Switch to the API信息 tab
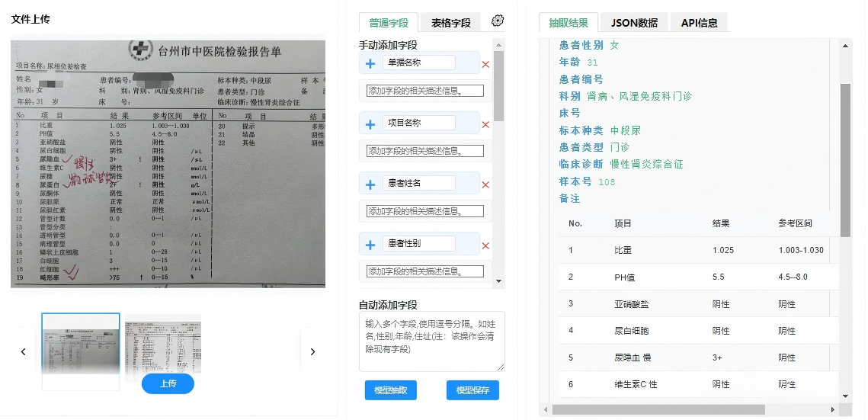Viewport: 868px width, 420px height. [699, 23]
